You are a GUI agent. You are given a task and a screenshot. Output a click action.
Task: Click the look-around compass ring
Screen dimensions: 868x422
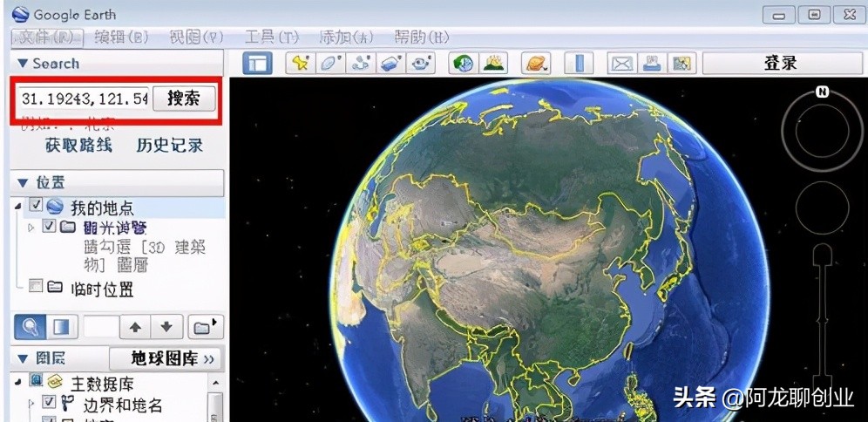(822, 130)
